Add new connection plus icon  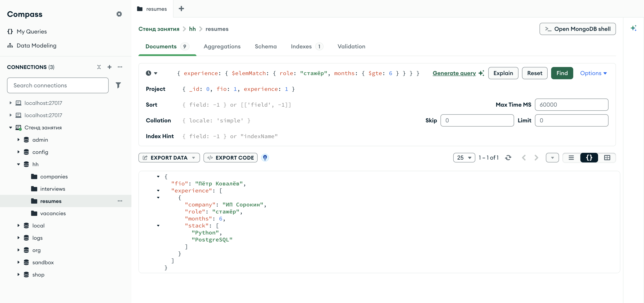click(110, 67)
